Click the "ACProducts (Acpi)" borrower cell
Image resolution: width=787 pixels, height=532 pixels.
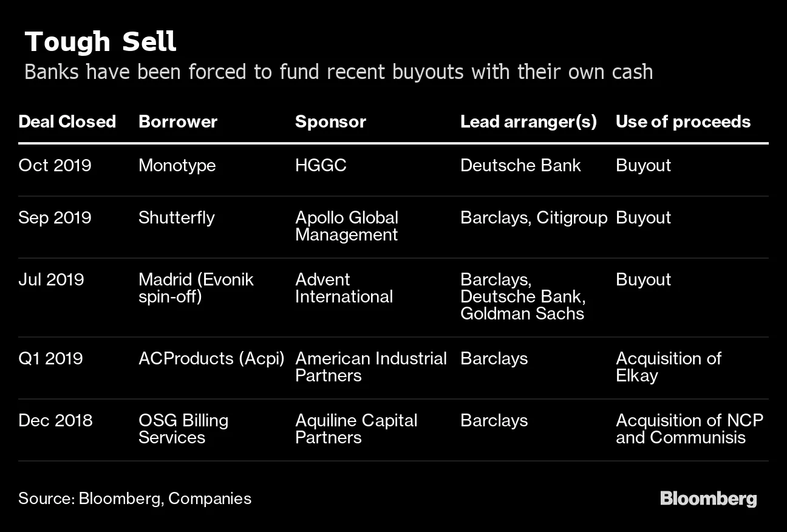pos(211,358)
